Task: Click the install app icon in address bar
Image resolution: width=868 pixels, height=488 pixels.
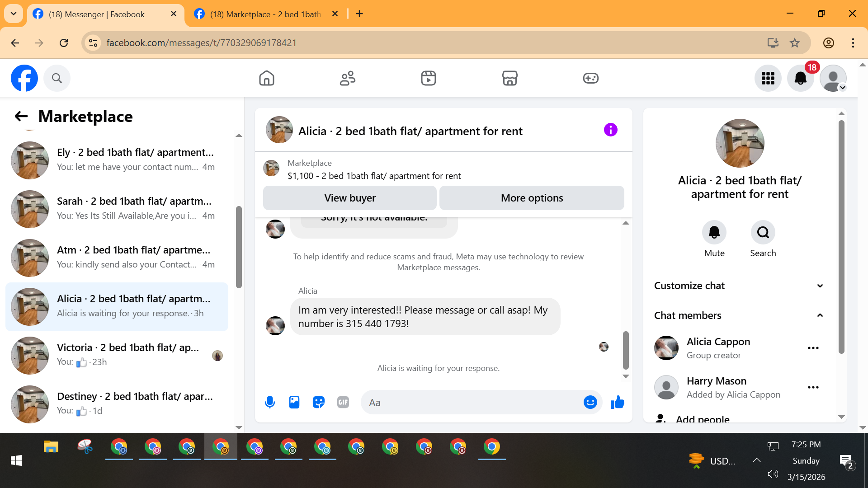Action: 773,43
